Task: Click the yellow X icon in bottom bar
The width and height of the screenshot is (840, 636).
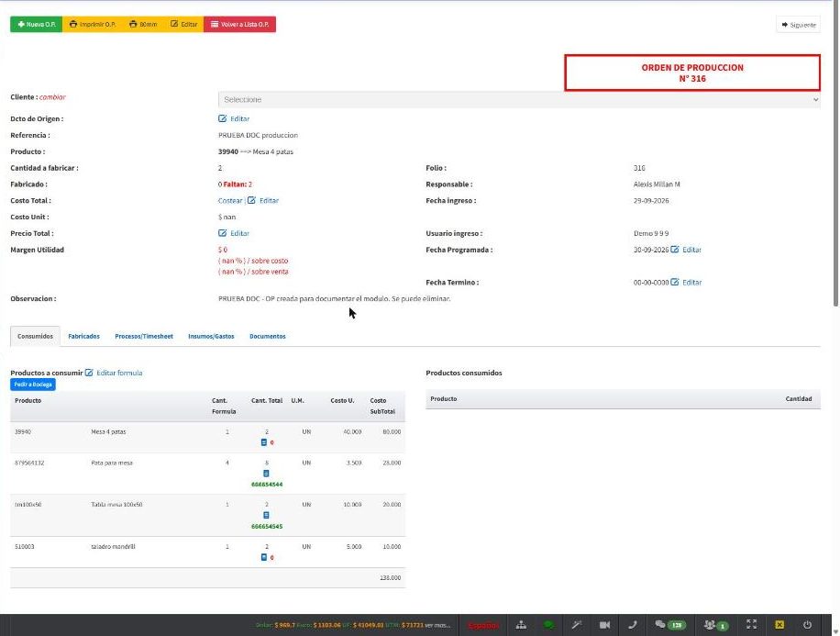Action: (779, 624)
